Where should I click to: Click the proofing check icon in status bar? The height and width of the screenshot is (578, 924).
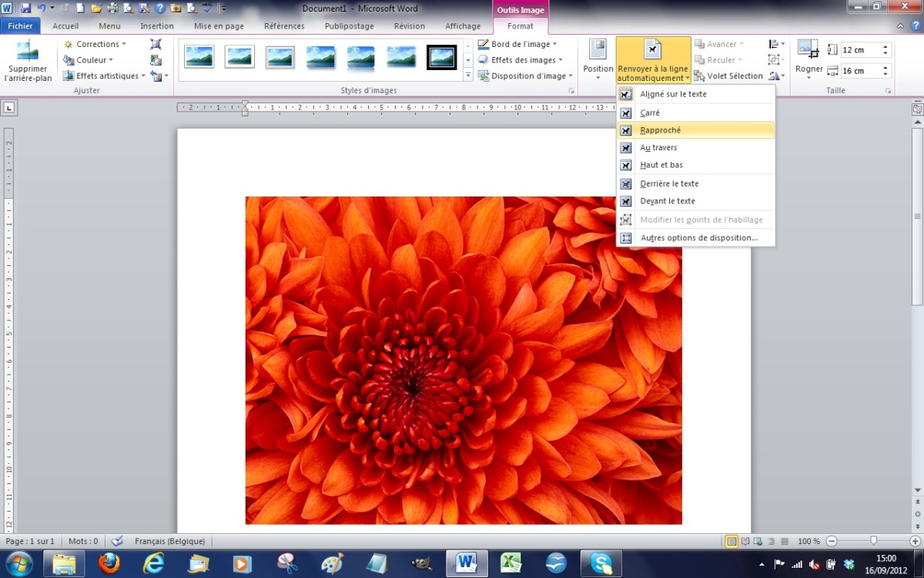point(117,541)
